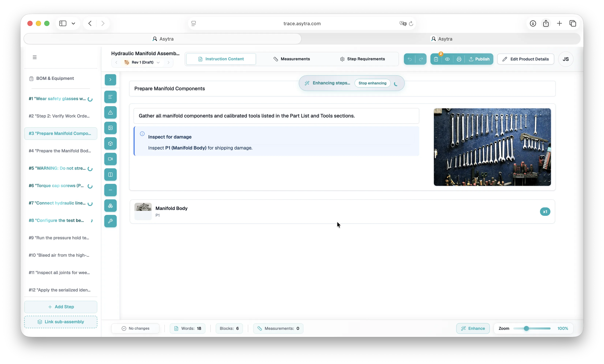Viewport: 604px width, 364px height.
Task: Open the Rev 1 (Draft) revision dropdown
Action: 142,62
